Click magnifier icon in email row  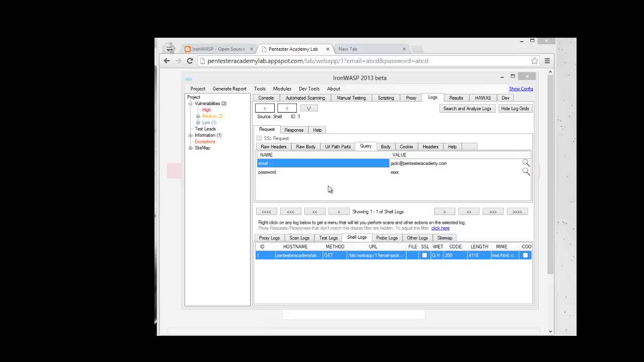[526, 163]
